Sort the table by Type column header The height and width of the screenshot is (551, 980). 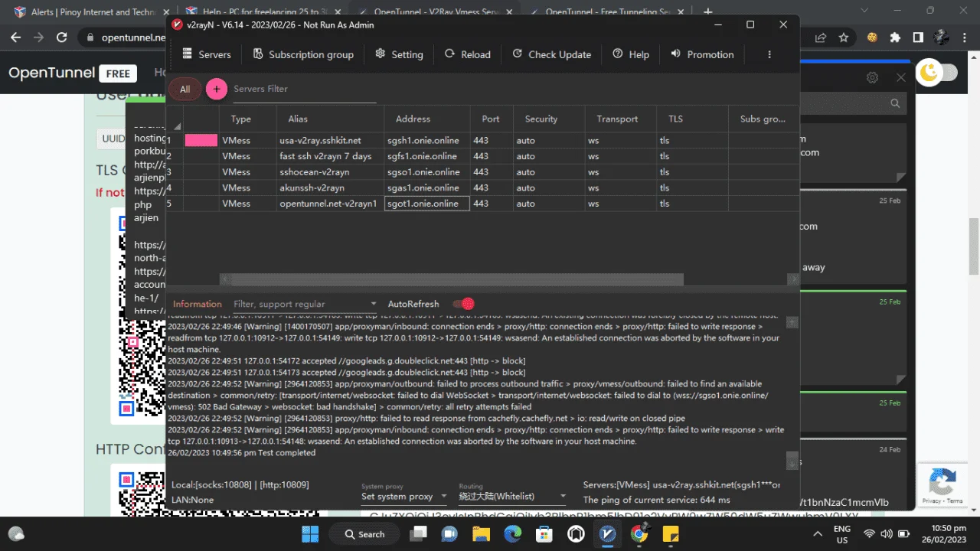(248, 119)
